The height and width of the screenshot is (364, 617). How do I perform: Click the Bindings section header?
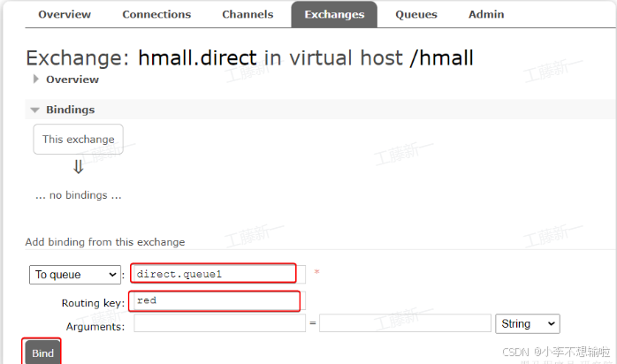[x=70, y=110]
